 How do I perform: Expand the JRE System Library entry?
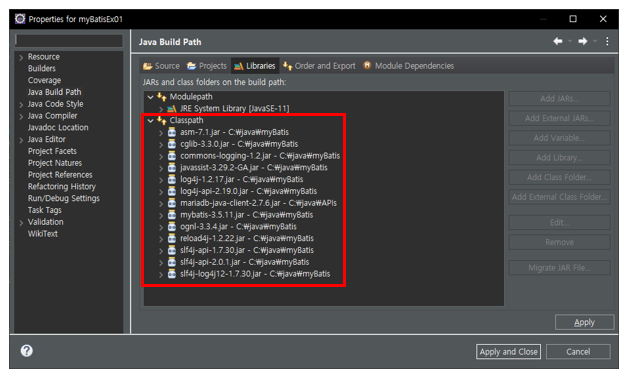(161, 109)
